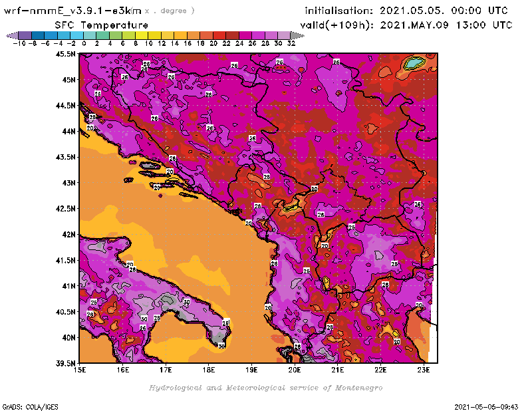532x411 pixels.
Task: Click the Hydrological and Meteorological service caption
Action: [x=265, y=388]
